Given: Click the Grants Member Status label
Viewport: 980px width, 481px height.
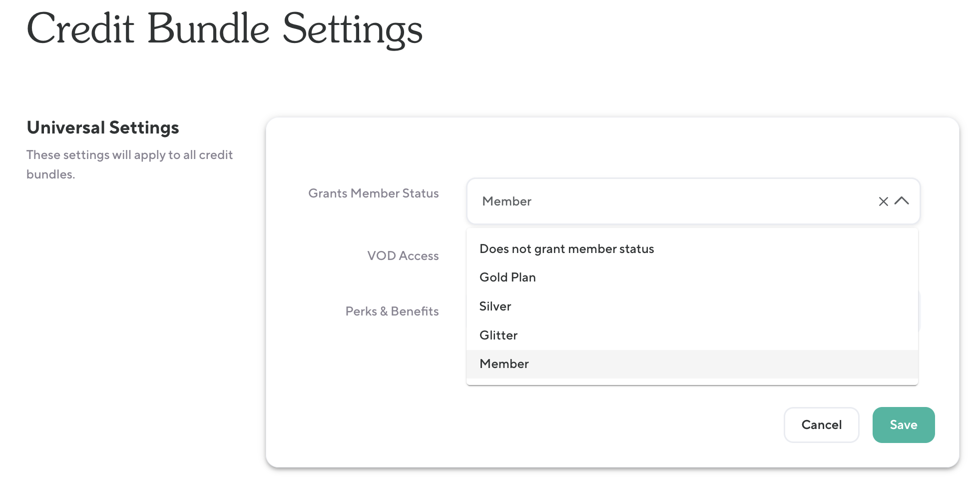Looking at the screenshot, I should click(x=373, y=193).
